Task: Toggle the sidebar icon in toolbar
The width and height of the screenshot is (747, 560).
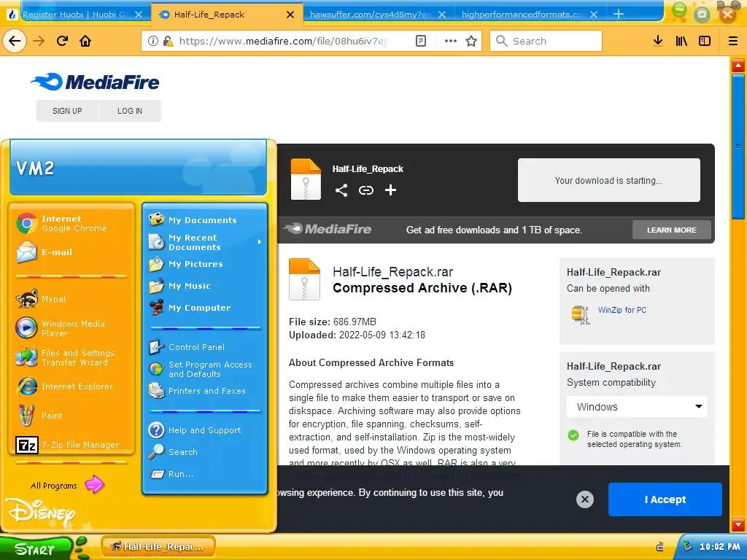Action: tap(705, 41)
